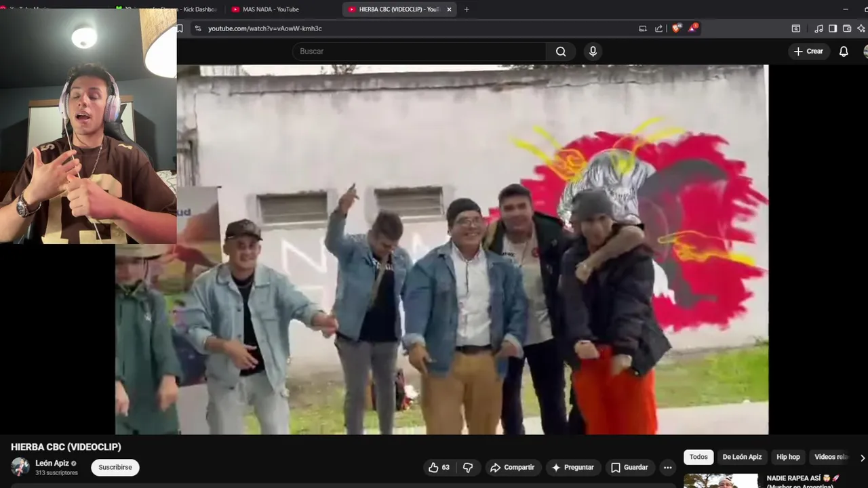Select the Videos relacionados filter chip

coord(831,457)
